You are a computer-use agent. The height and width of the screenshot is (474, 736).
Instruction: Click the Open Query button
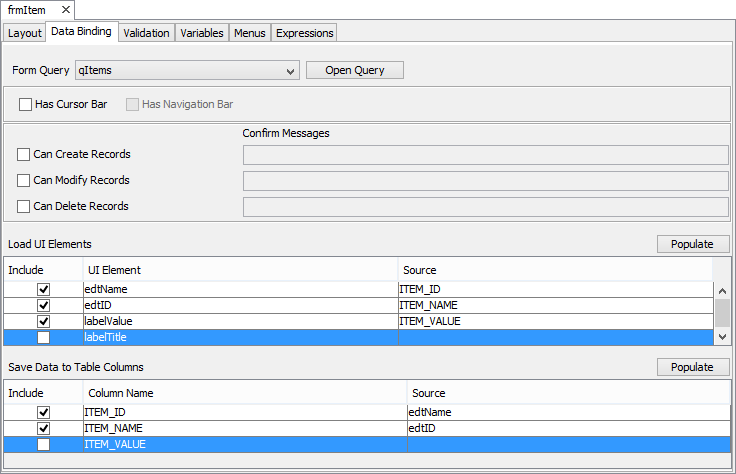click(x=354, y=70)
